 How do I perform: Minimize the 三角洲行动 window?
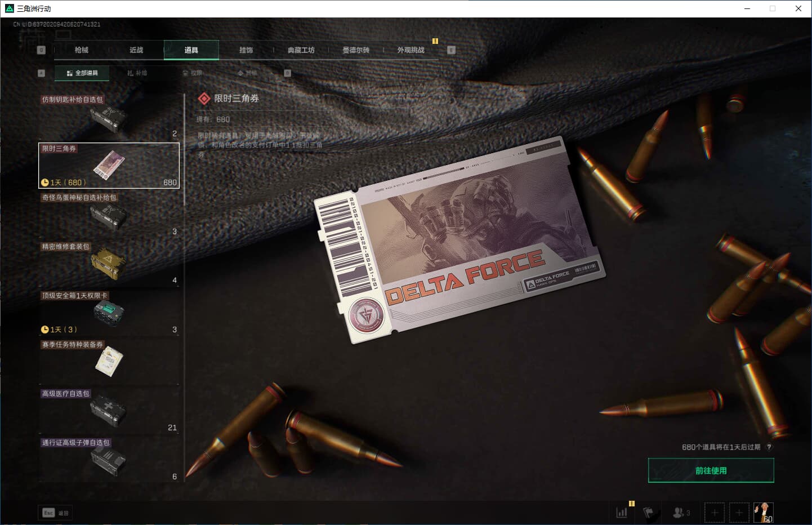click(x=747, y=8)
